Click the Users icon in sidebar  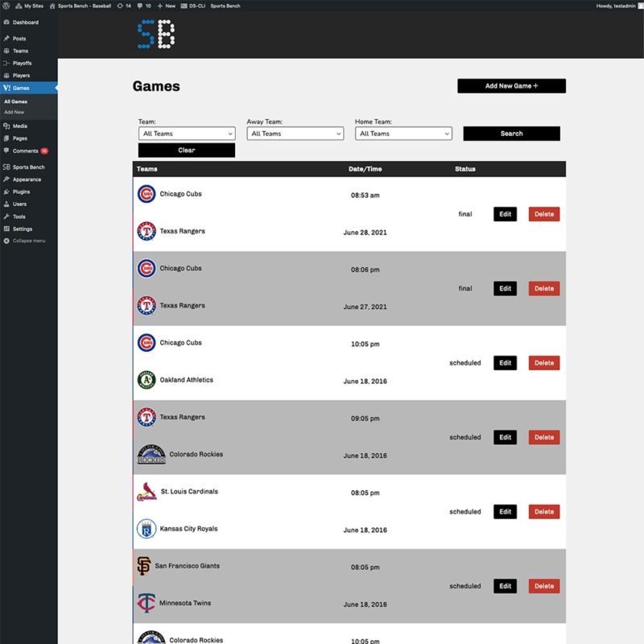6,204
